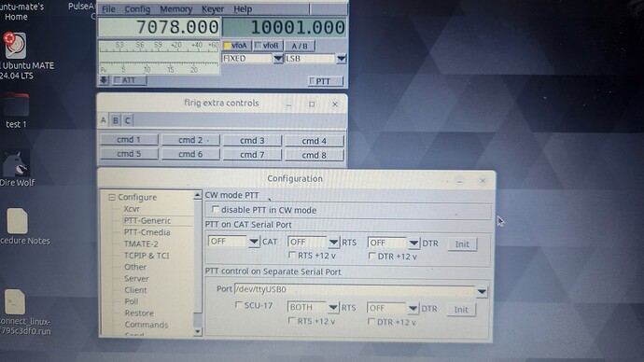Select PTT-Cmedia in the configuration tree
This screenshot has height=362, width=644.
[x=147, y=232]
